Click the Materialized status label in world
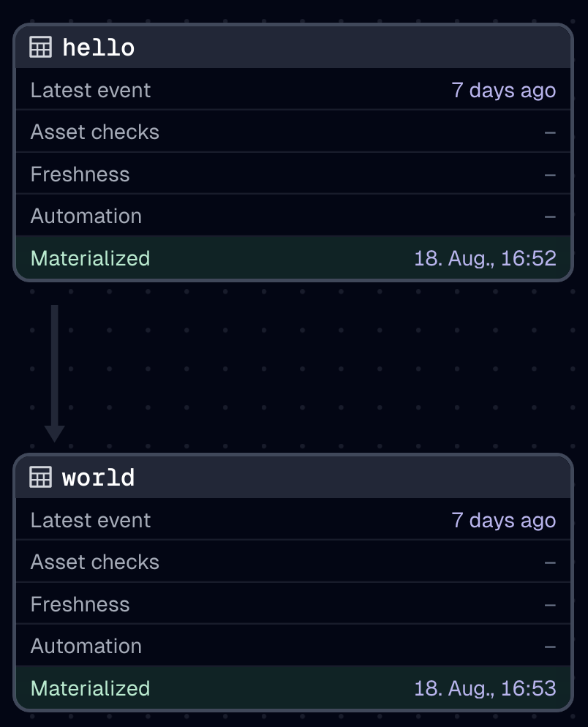588x727 pixels. pos(90,688)
